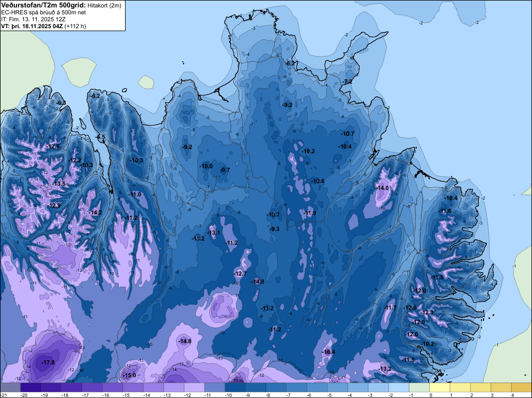Screen dimensions: 532x398
Task: Click the 'Hitakort (2m)' label
Action: click(x=104, y=5)
